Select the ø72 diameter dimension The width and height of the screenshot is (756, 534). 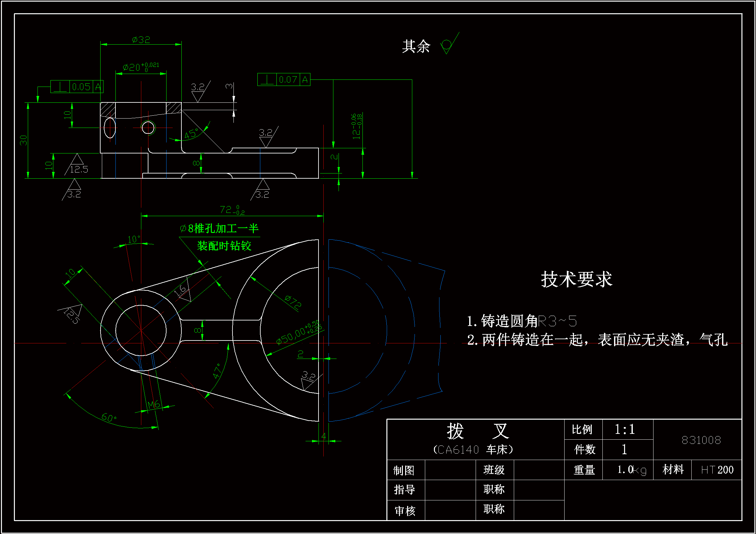pos(293,302)
